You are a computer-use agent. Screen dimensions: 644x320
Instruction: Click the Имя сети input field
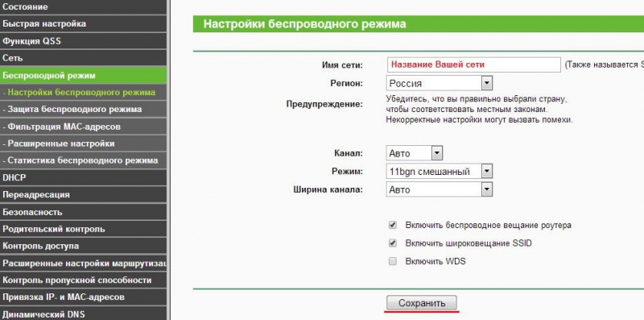pyautogui.click(x=473, y=64)
